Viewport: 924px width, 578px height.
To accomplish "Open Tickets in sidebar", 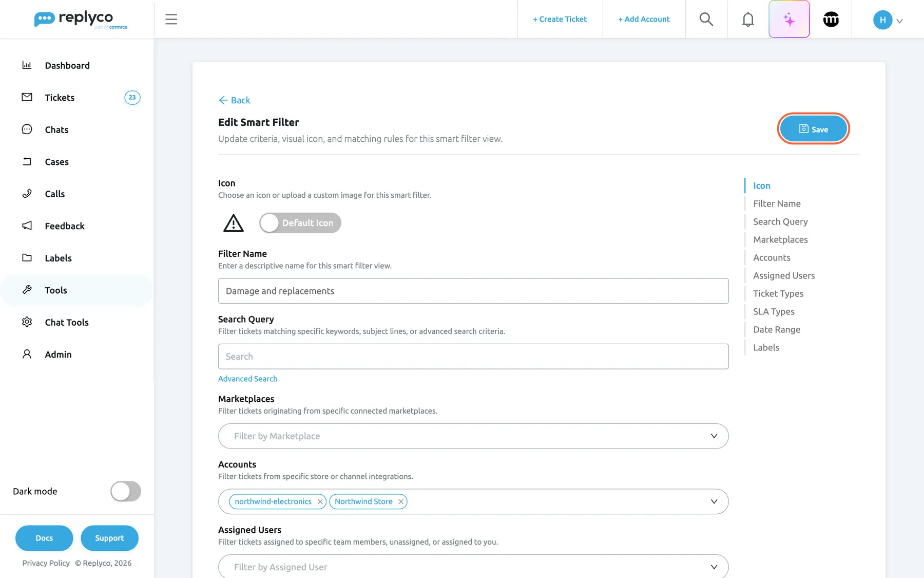I will [60, 98].
